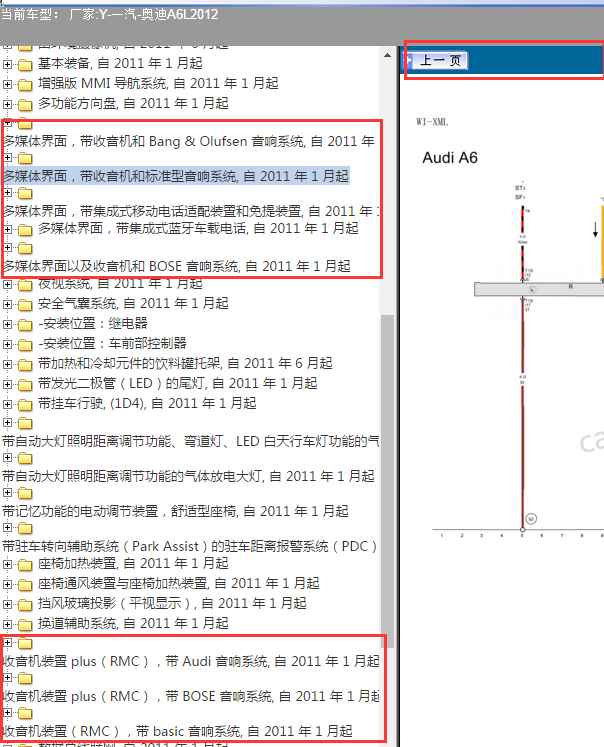Select 带记忆功能的电动调节装置，舒适型座椅 entry
This screenshot has width=604, height=747.
pos(175,511)
